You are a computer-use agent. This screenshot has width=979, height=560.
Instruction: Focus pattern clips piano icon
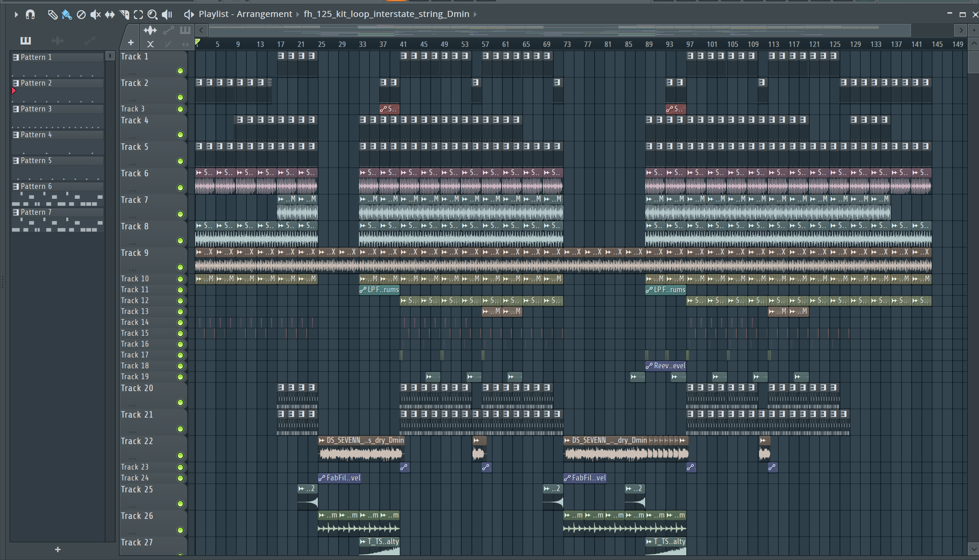coord(185,30)
